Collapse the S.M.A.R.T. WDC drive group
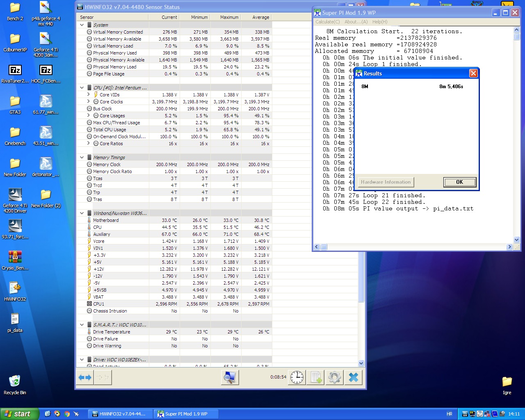 82,325
